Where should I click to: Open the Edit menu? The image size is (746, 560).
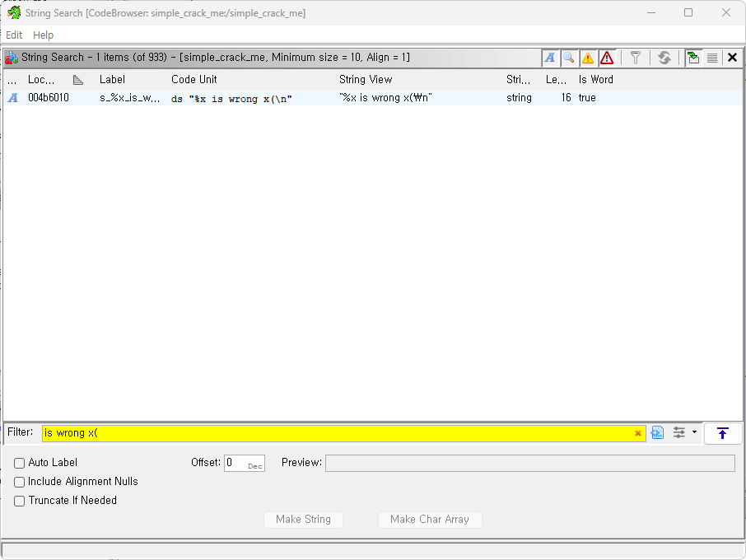click(14, 35)
